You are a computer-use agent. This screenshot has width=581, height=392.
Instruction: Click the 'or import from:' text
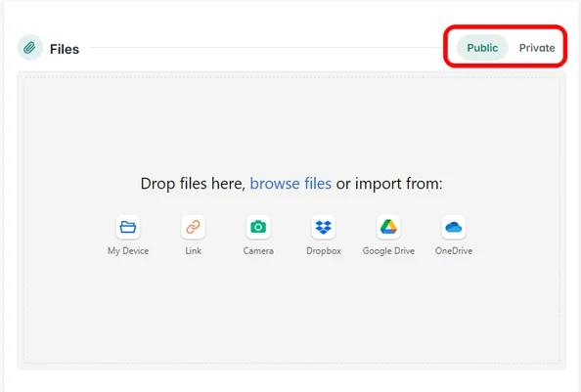(x=389, y=184)
